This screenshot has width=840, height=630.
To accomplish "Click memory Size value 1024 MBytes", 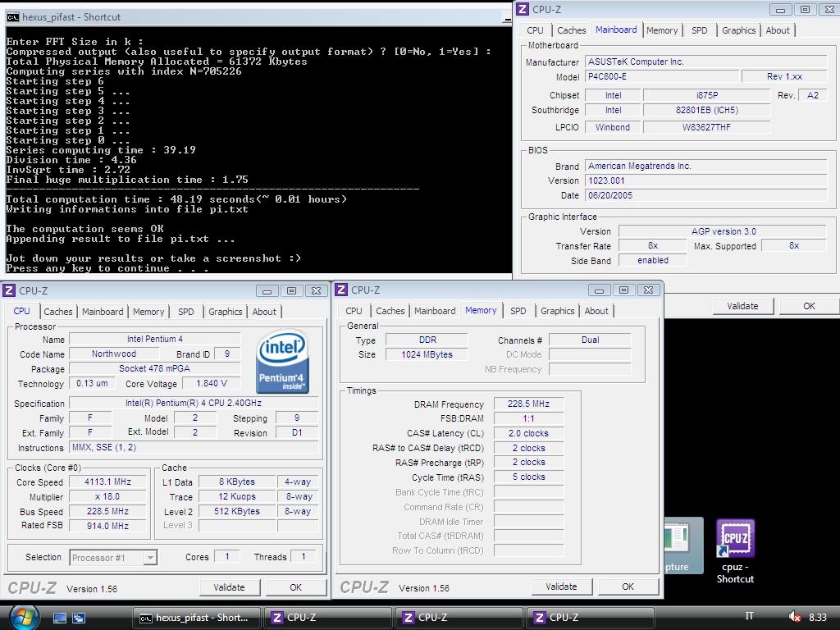I will point(427,354).
